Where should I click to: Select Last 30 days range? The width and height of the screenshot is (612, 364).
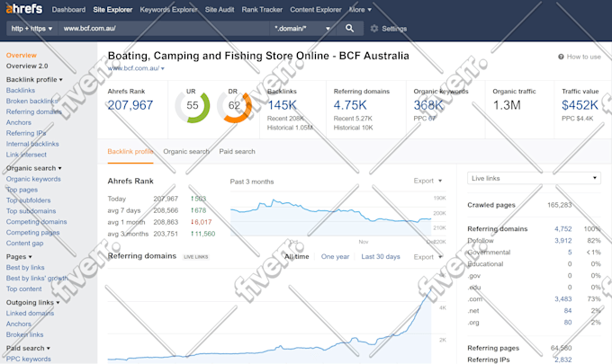click(x=381, y=256)
